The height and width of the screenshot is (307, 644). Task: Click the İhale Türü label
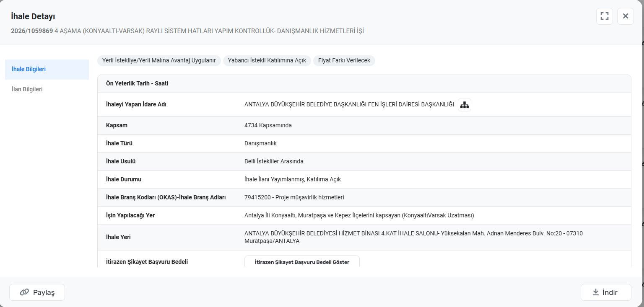[119, 143]
